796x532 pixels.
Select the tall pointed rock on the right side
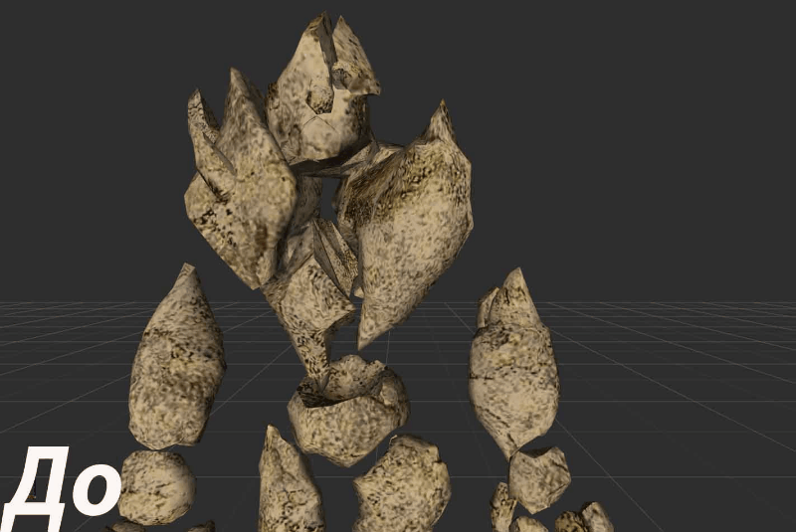pyautogui.click(x=513, y=363)
